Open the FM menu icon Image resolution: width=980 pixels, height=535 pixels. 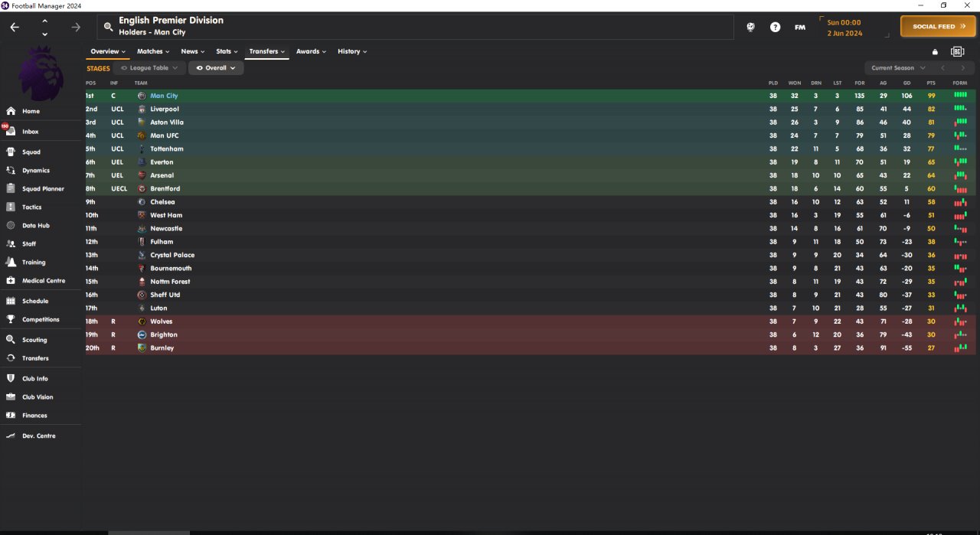(800, 27)
